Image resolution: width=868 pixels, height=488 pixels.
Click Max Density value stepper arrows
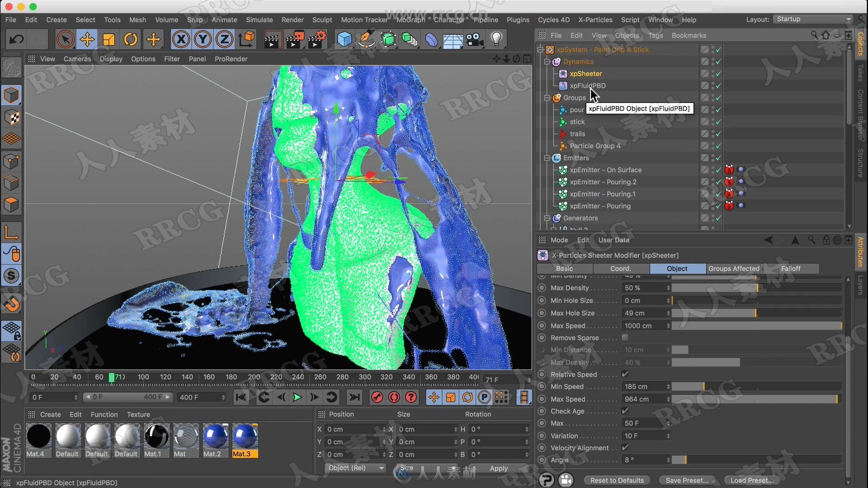pos(668,288)
